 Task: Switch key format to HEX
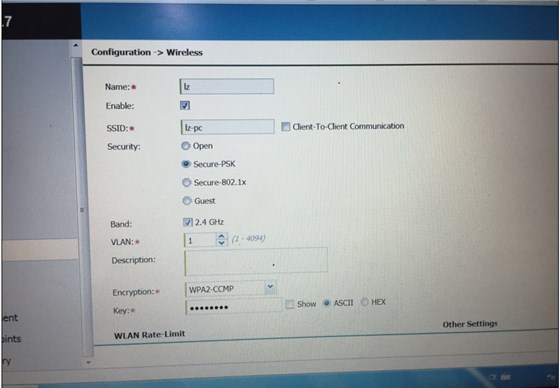(364, 302)
